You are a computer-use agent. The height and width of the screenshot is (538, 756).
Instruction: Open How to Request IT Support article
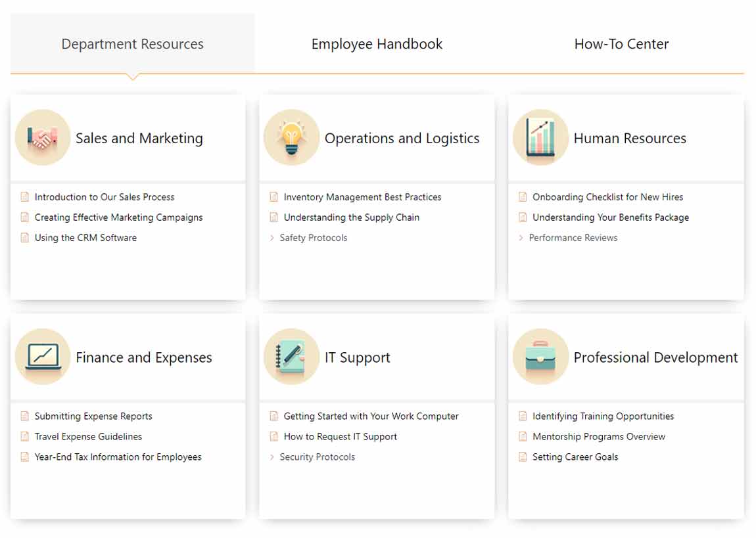(x=340, y=437)
